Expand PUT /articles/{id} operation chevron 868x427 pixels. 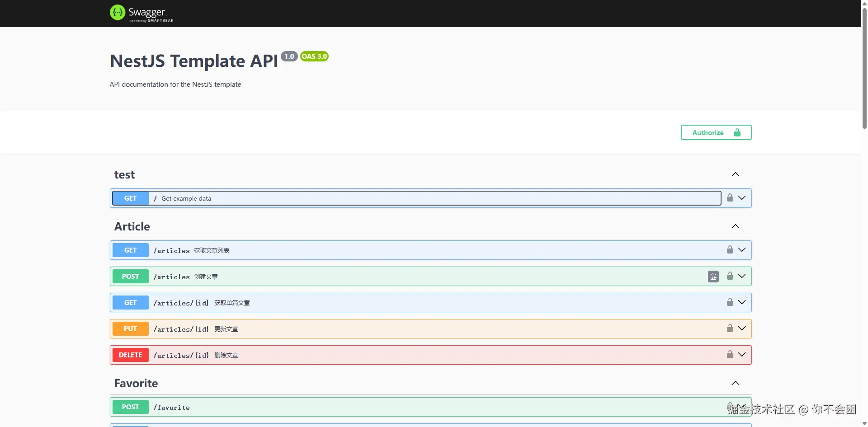pos(742,328)
